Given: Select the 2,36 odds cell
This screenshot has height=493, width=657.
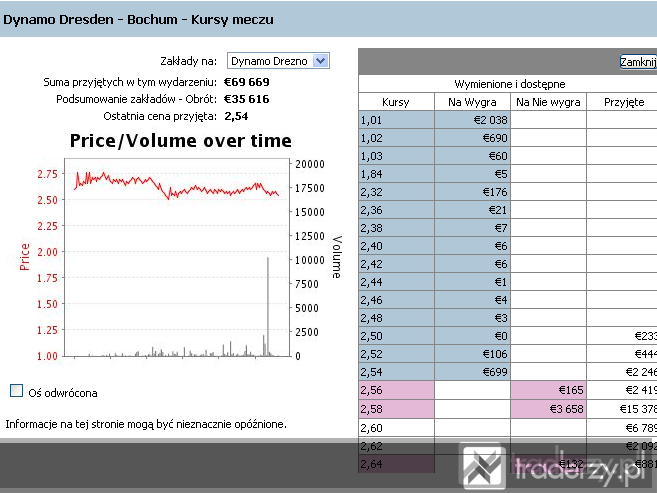Looking at the screenshot, I should [x=396, y=210].
